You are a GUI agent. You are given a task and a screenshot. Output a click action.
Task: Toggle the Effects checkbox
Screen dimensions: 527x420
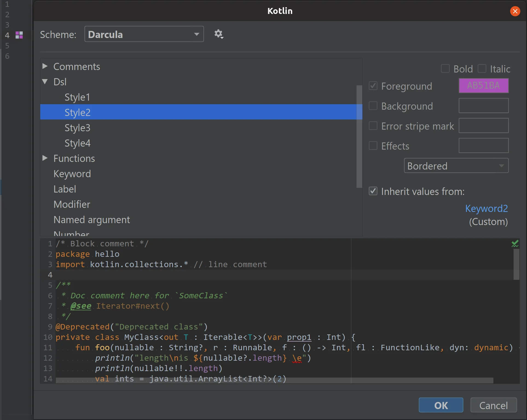[x=373, y=146]
